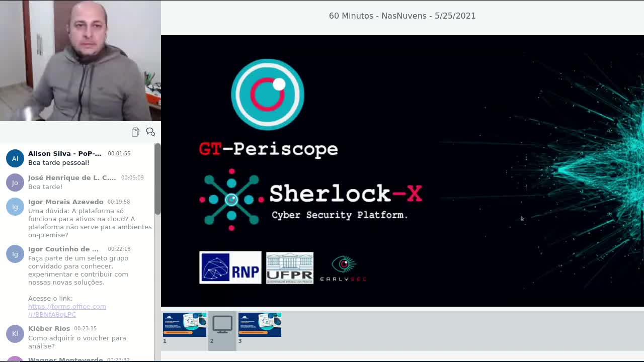This screenshot has height=362, width=644.
Task: Click the UFPR logo on the slide
Action: [290, 268]
